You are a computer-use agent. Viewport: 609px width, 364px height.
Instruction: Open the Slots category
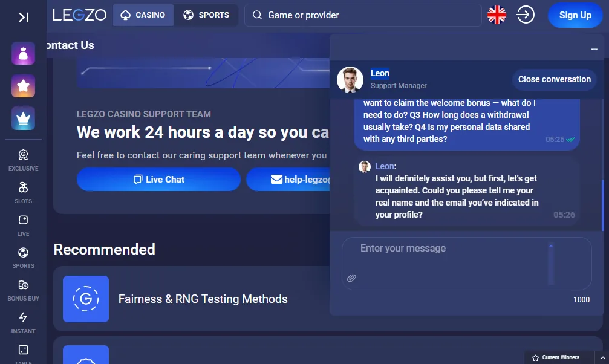coord(24,193)
